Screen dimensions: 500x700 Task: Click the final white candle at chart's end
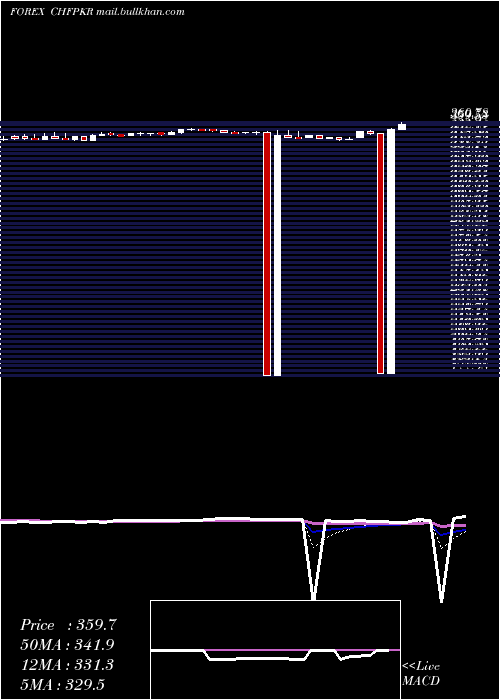pyautogui.click(x=402, y=126)
